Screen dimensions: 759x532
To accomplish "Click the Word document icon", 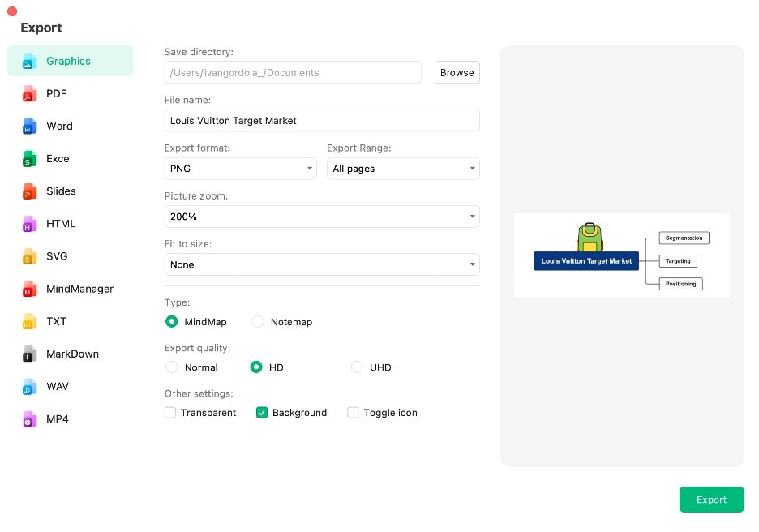I will coord(29,126).
